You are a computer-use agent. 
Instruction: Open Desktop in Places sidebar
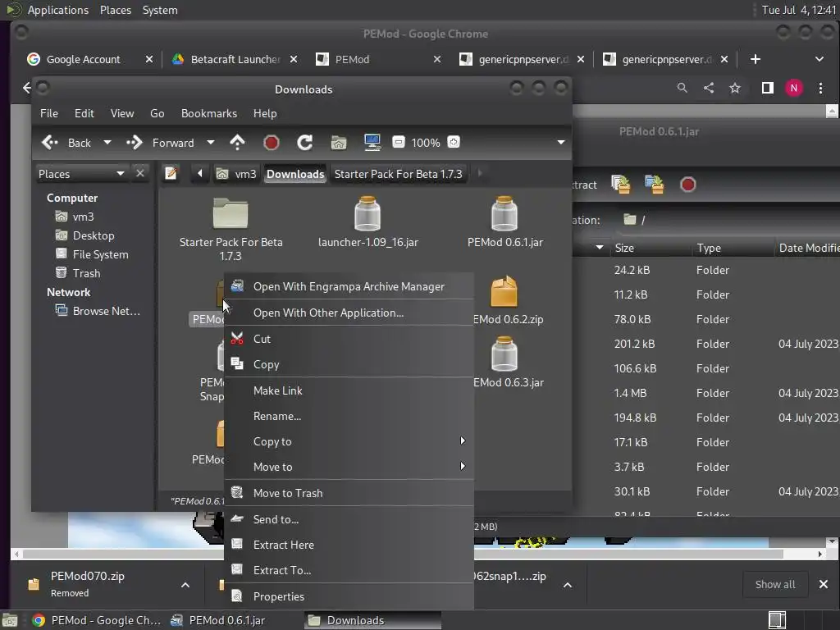tap(94, 235)
